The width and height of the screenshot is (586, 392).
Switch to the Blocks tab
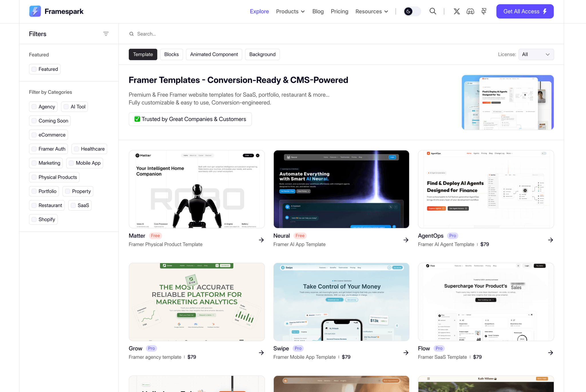click(171, 54)
